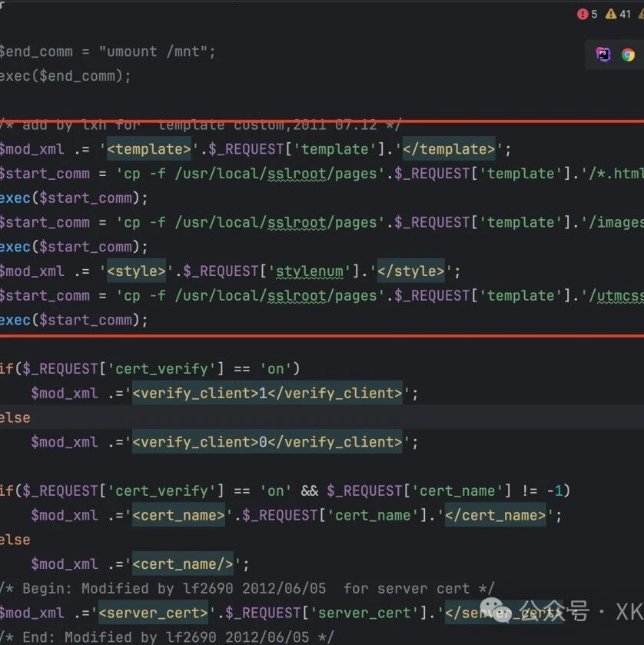The height and width of the screenshot is (645, 644).
Task: Click the yellow warning indicator showing 41
Action: pyautogui.click(x=618, y=14)
